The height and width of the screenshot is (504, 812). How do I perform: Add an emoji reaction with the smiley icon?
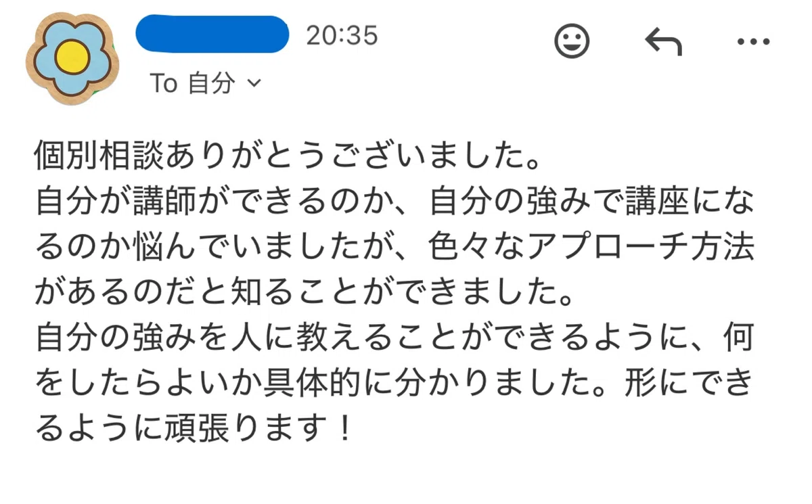[572, 42]
